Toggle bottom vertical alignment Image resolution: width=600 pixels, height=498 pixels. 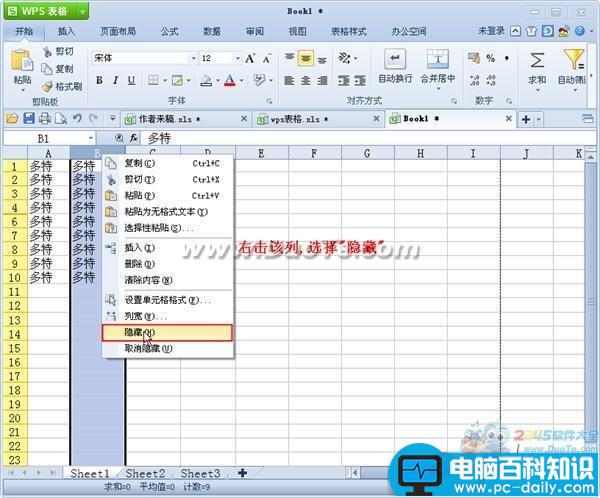point(322,59)
